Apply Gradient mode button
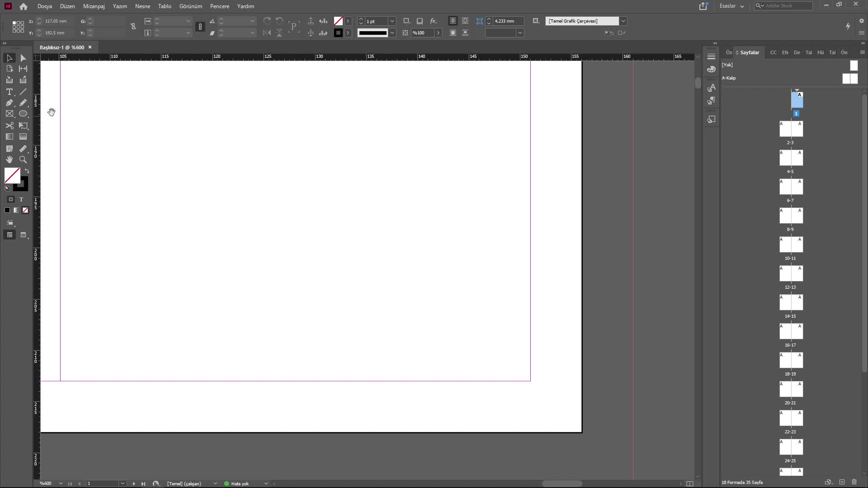This screenshot has width=868, height=488. 16,210
